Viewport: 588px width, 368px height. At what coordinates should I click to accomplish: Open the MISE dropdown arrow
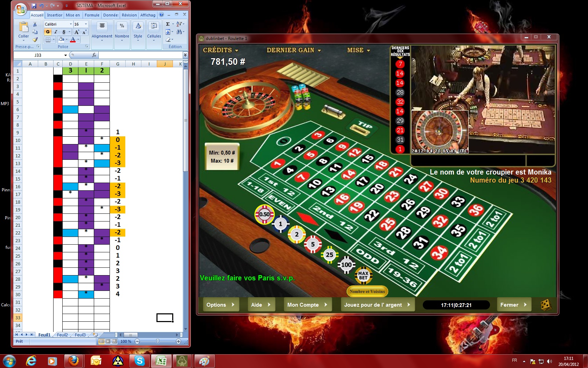pos(368,50)
